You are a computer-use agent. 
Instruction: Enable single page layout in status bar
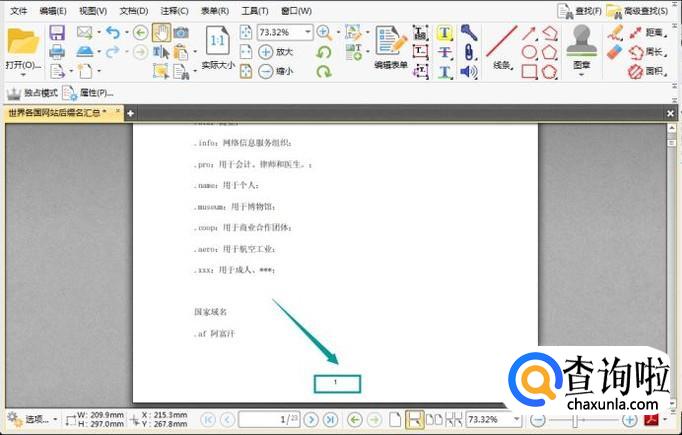pos(395,420)
